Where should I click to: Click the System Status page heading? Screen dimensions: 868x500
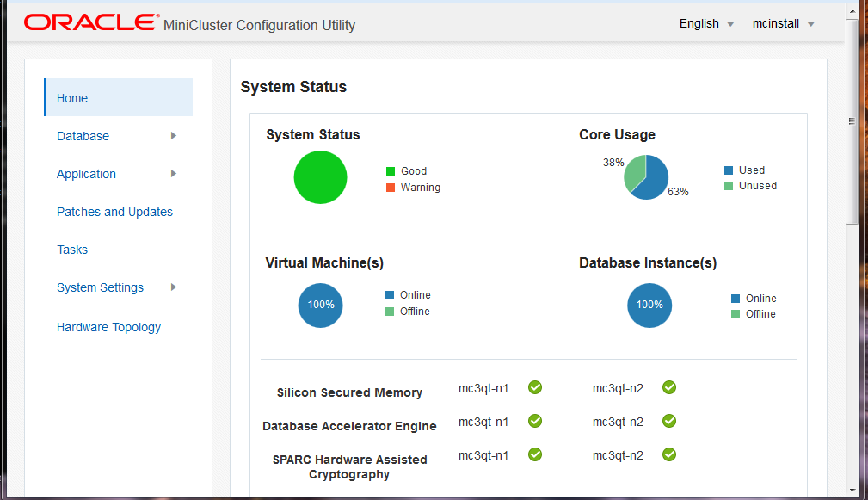coord(293,87)
